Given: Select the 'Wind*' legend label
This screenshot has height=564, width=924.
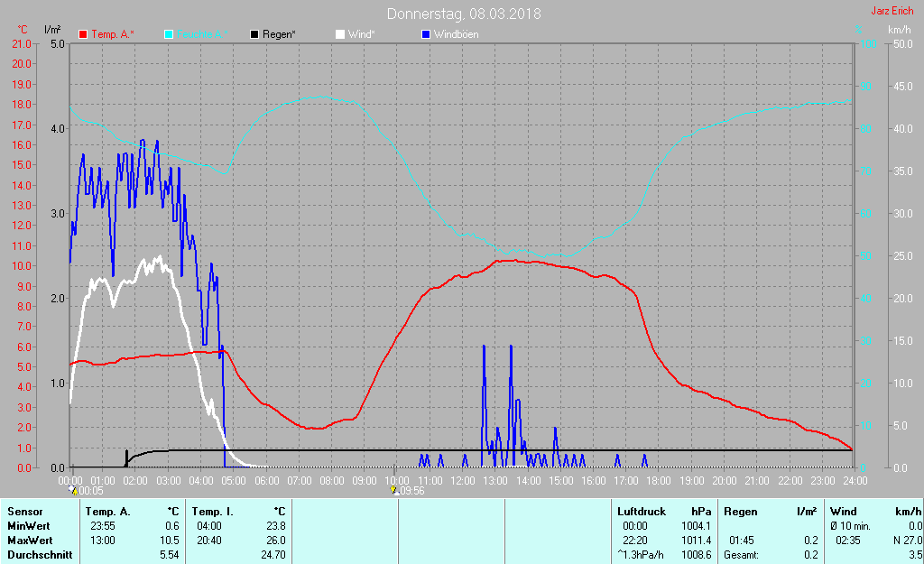Looking at the screenshot, I should (x=361, y=34).
